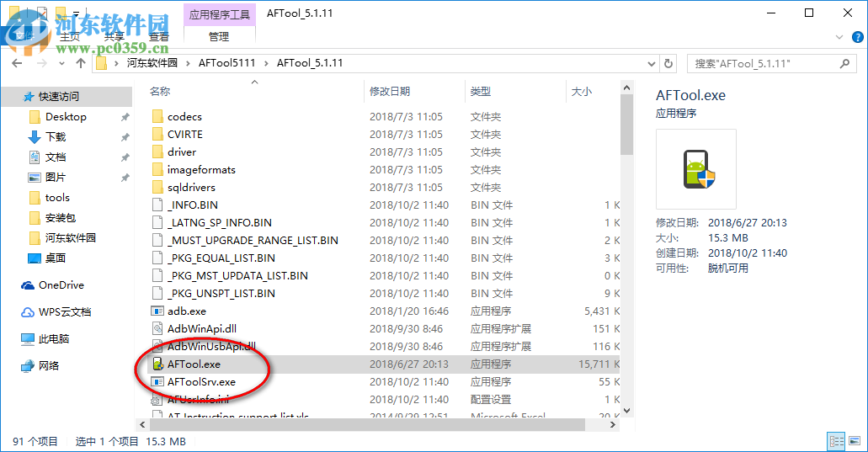This screenshot has width=868, height=452.
Task: Click the vertical scrollbar down arrow
Action: pyautogui.click(x=626, y=411)
